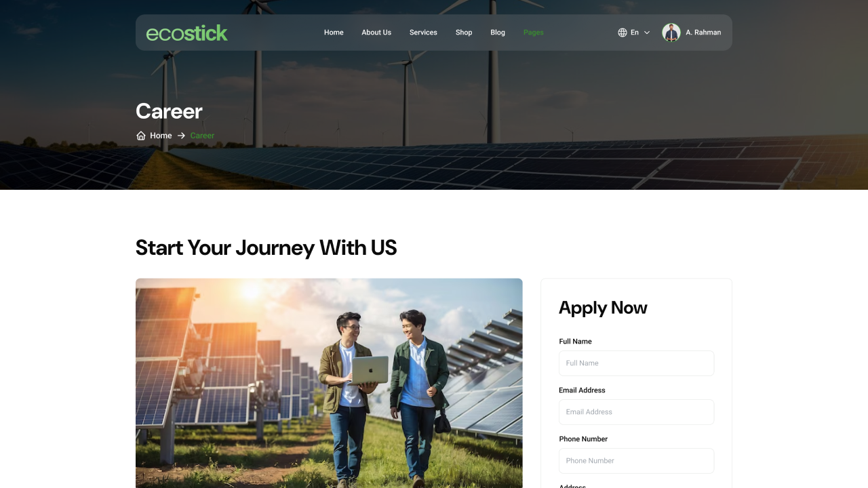Select Home in the navigation bar
Image resolution: width=868 pixels, height=488 pixels.
point(334,33)
